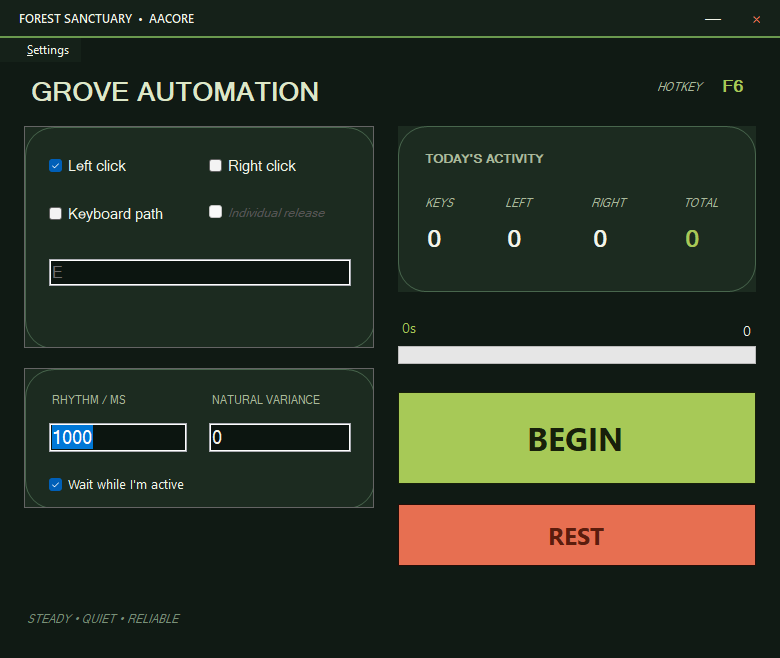This screenshot has width=780, height=658.
Task: Uncheck the Left click checkbox
Action: click(55, 166)
